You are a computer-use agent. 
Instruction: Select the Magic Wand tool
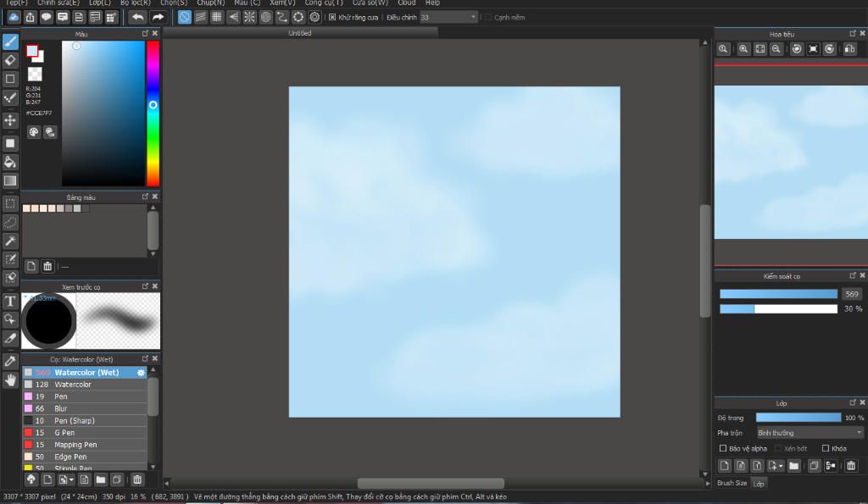[10, 241]
